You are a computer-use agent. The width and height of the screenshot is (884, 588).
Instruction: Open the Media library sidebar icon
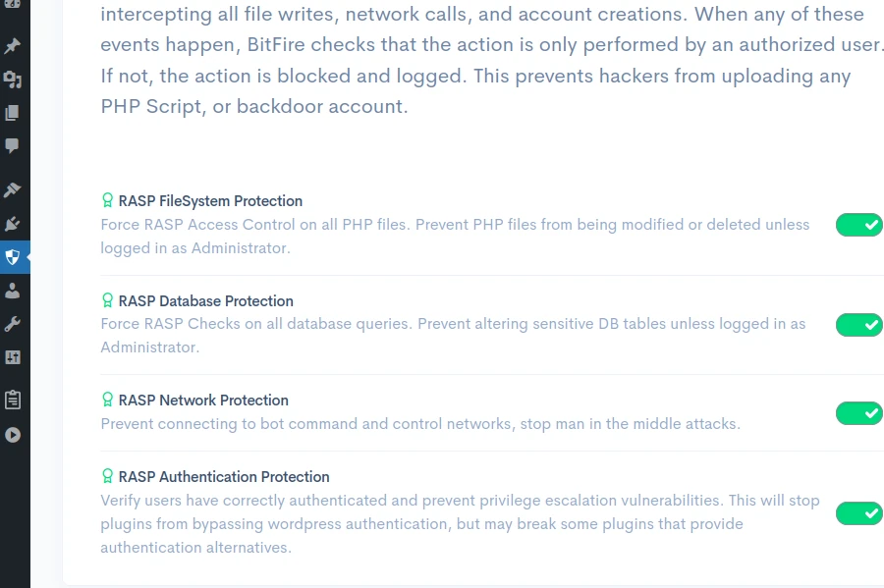12,80
